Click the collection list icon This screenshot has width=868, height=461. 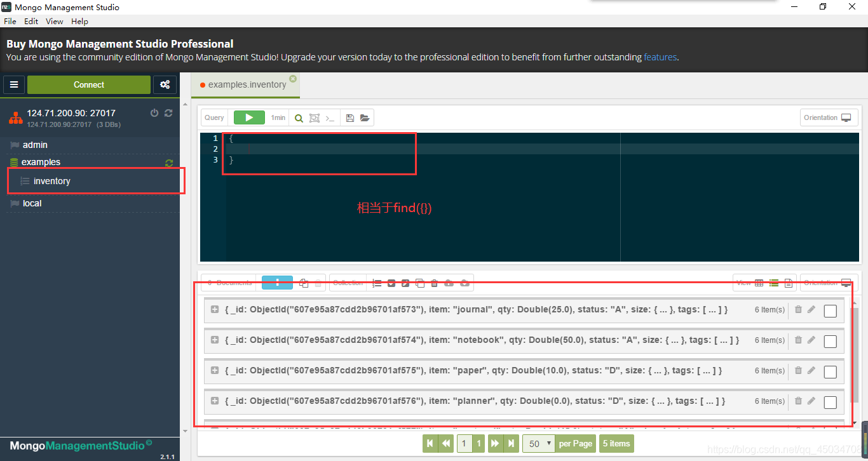[377, 283]
